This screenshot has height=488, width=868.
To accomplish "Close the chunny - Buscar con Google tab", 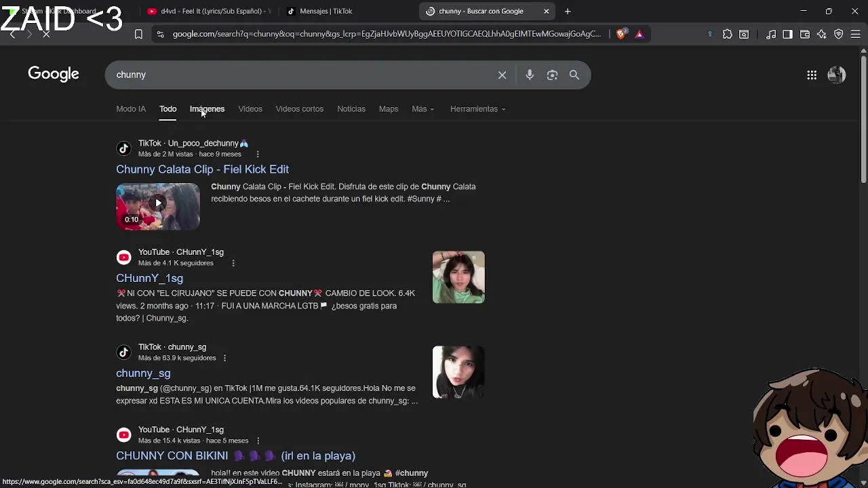I will click(547, 11).
